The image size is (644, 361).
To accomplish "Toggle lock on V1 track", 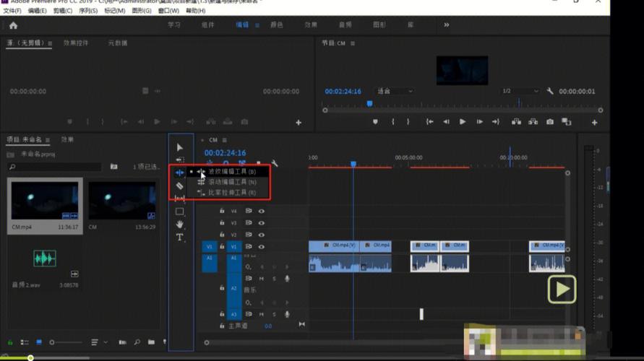I will tap(222, 246).
